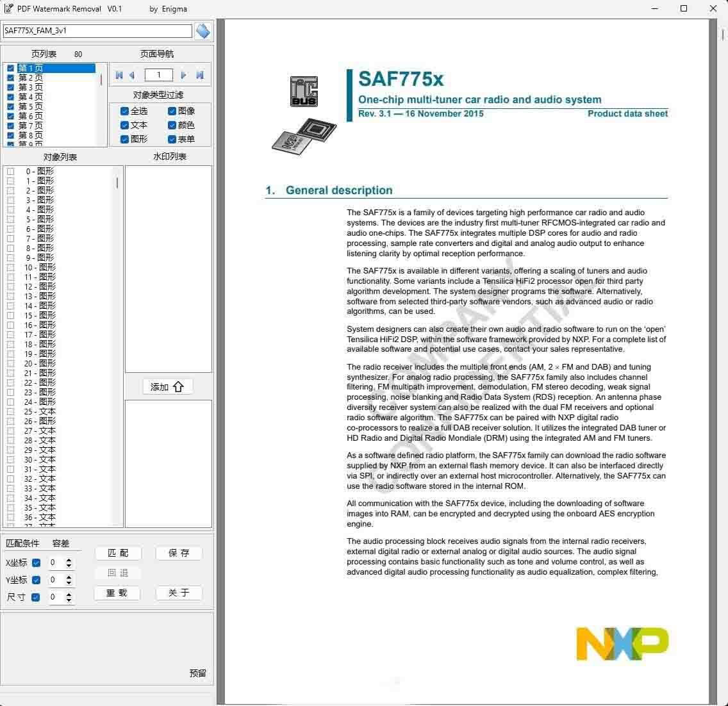Advance to next page arrow
This screenshot has width=728, height=706.
coord(184,75)
